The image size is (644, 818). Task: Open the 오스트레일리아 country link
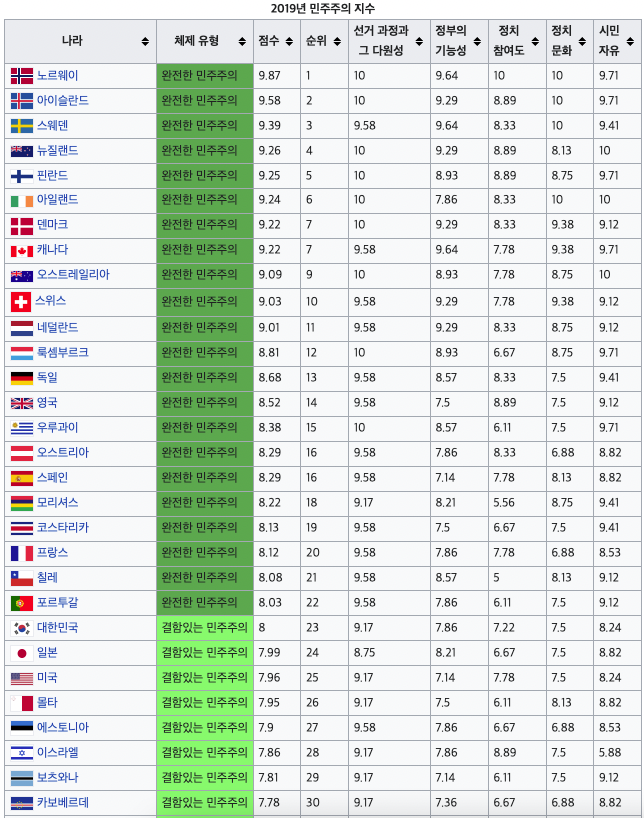[x=73, y=275]
